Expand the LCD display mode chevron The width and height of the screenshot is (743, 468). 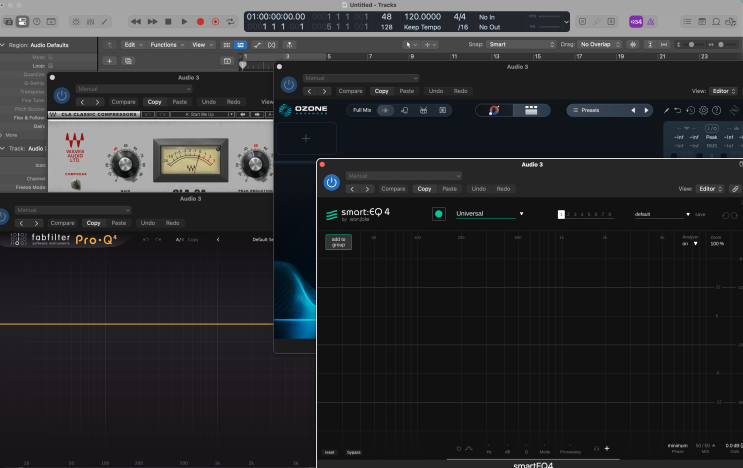pyautogui.click(x=566, y=22)
